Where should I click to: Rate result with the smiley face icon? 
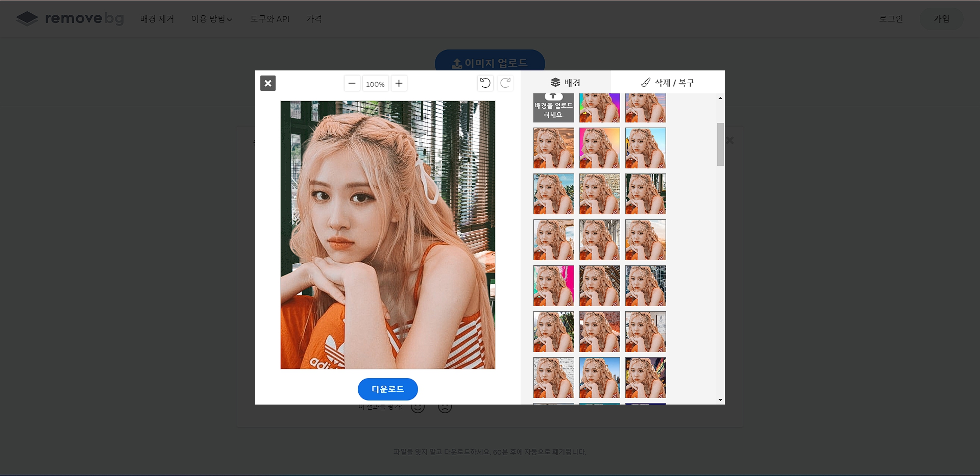tap(418, 408)
